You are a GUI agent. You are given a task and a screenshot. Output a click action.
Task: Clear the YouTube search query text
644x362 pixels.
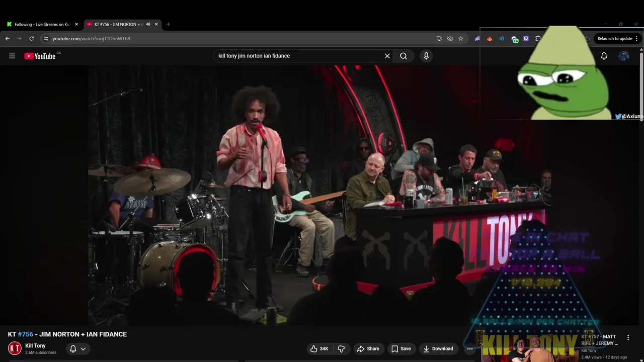pos(387,56)
